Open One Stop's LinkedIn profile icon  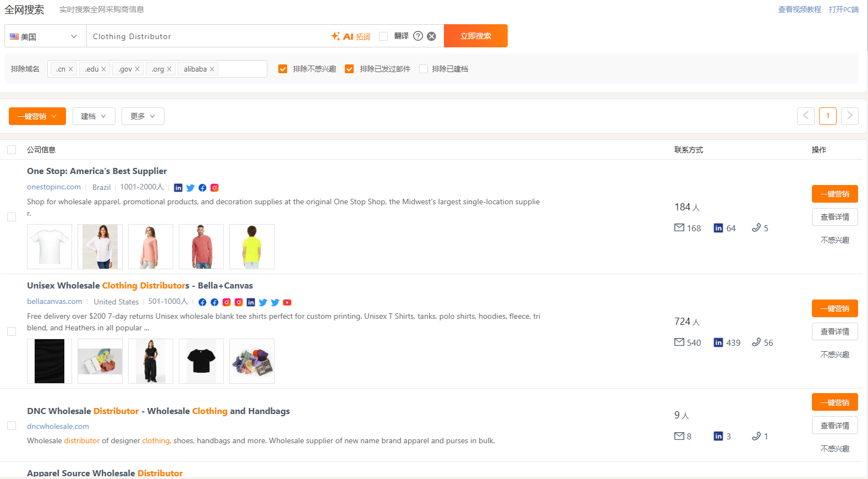178,188
